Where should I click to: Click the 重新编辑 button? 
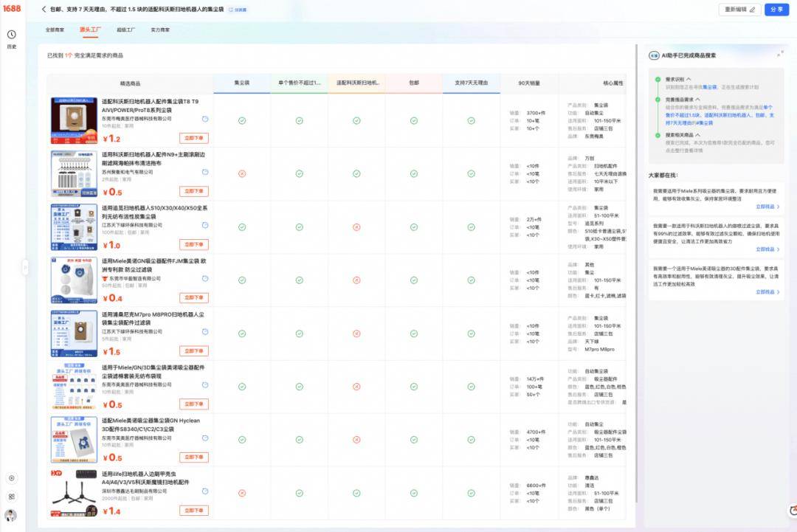pyautogui.click(x=739, y=10)
